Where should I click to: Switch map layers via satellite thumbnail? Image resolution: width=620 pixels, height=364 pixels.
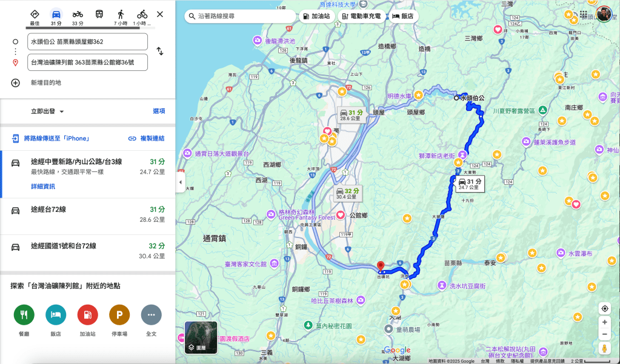click(x=201, y=337)
